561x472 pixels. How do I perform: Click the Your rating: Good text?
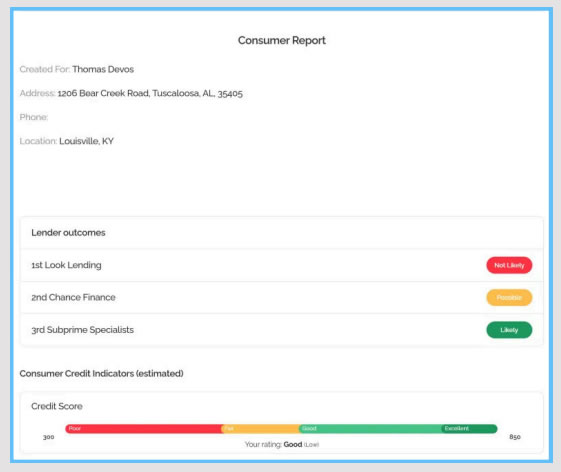(x=282, y=444)
